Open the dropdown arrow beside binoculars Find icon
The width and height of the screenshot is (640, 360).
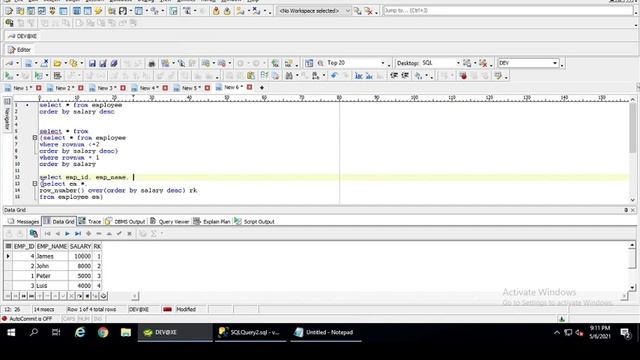coord(297,76)
